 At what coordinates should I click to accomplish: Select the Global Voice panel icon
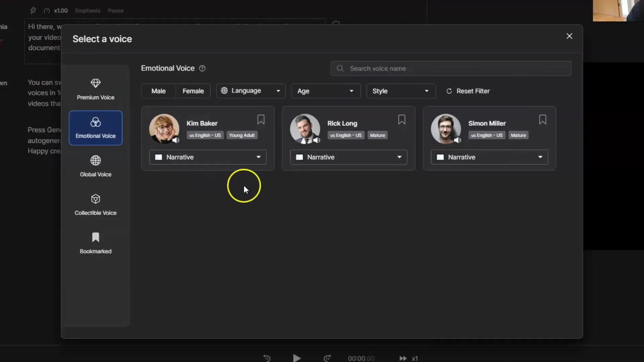click(96, 160)
